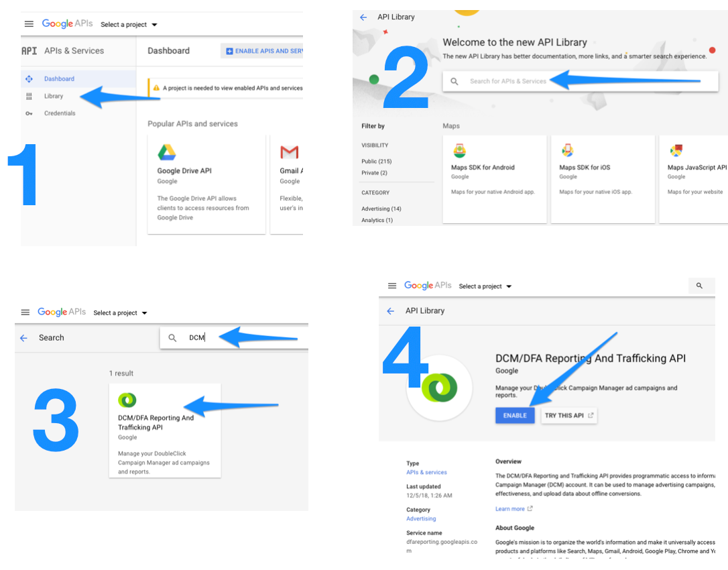This screenshot has height=570, width=728.
Task: Click the TRY THIS API button
Action: click(568, 416)
